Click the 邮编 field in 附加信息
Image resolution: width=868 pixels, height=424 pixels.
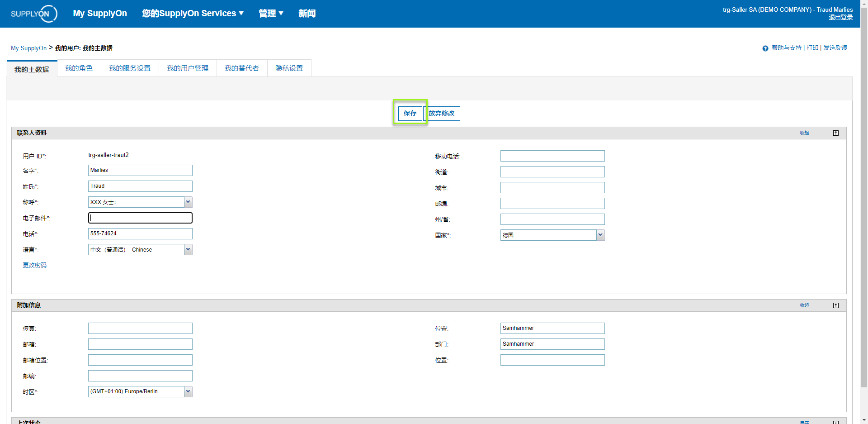point(140,376)
